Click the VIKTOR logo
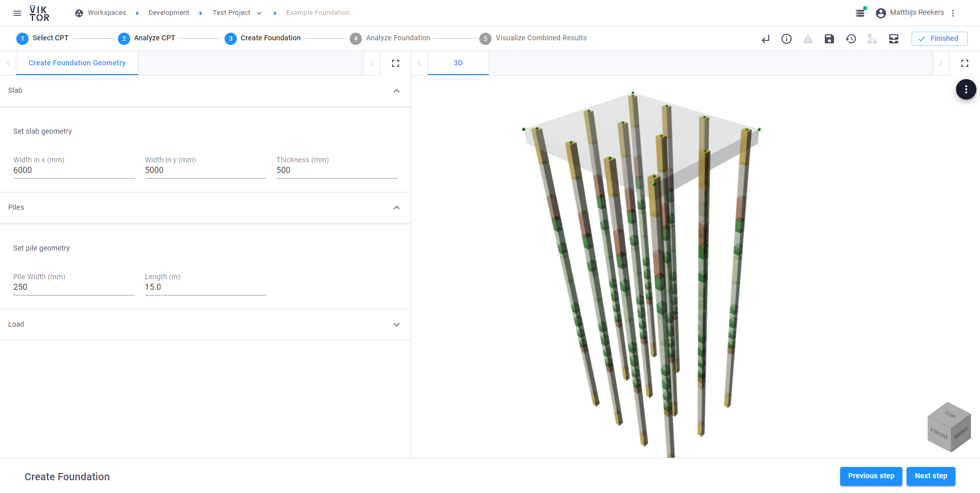 [x=39, y=13]
